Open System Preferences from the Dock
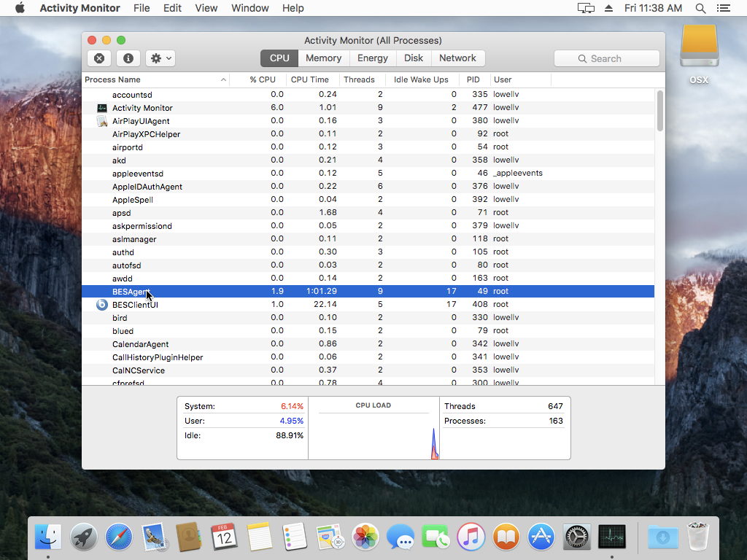Screen dimensions: 747x560 (x=576, y=537)
